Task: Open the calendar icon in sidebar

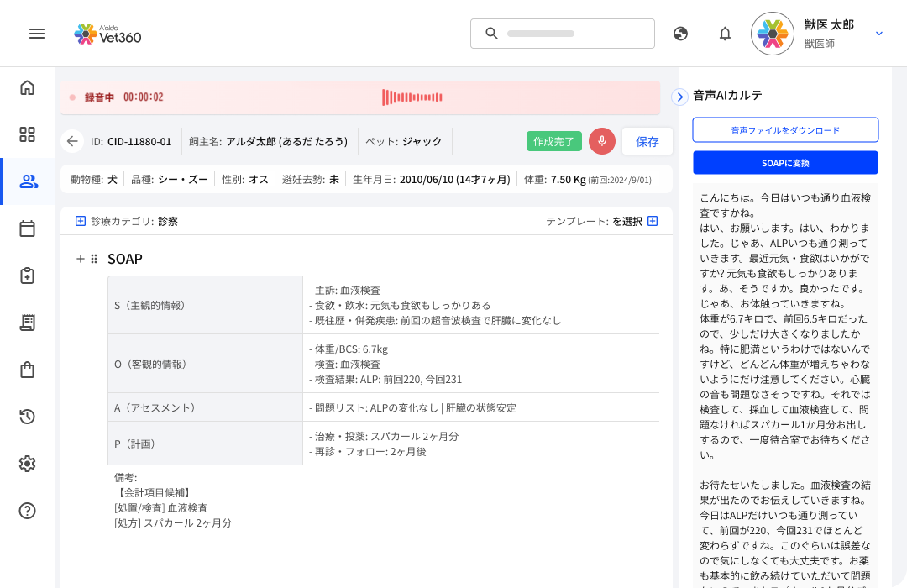Action: 27,228
